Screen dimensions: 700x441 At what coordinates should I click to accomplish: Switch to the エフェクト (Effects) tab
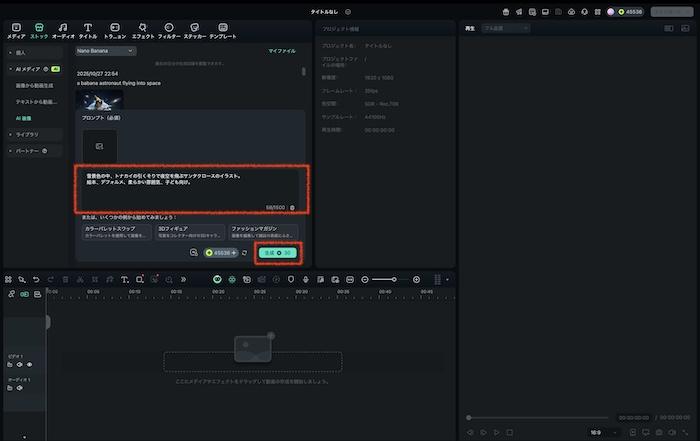click(143, 29)
